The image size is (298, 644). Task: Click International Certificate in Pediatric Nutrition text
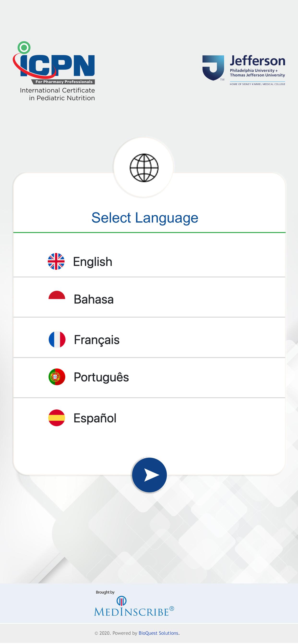(57, 94)
